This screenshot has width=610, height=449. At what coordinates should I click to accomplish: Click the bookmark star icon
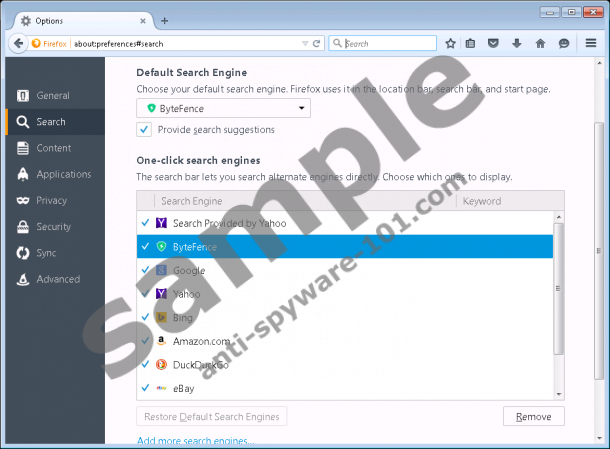pos(451,43)
